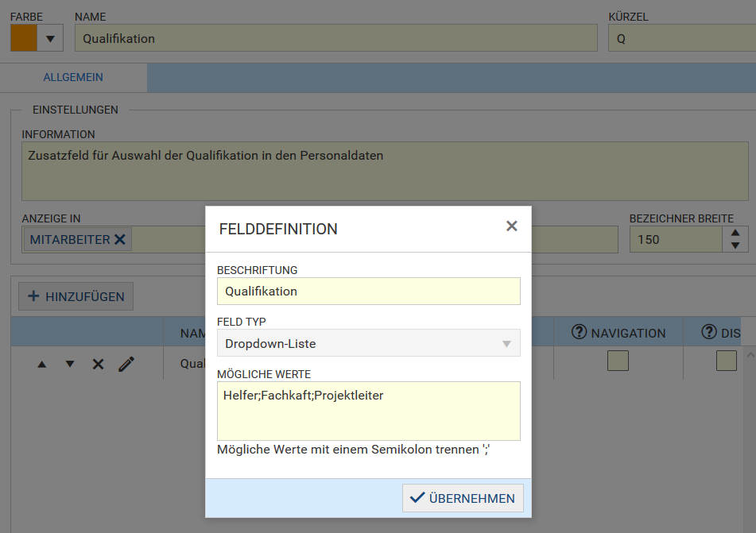Click the table scrollbar up arrow

[x=750, y=355]
